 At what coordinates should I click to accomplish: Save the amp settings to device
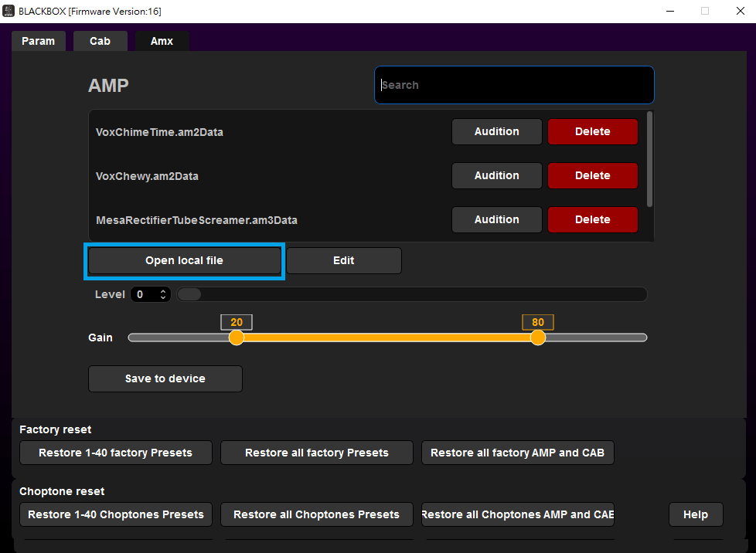pyautogui.click(x=165, y=378)
